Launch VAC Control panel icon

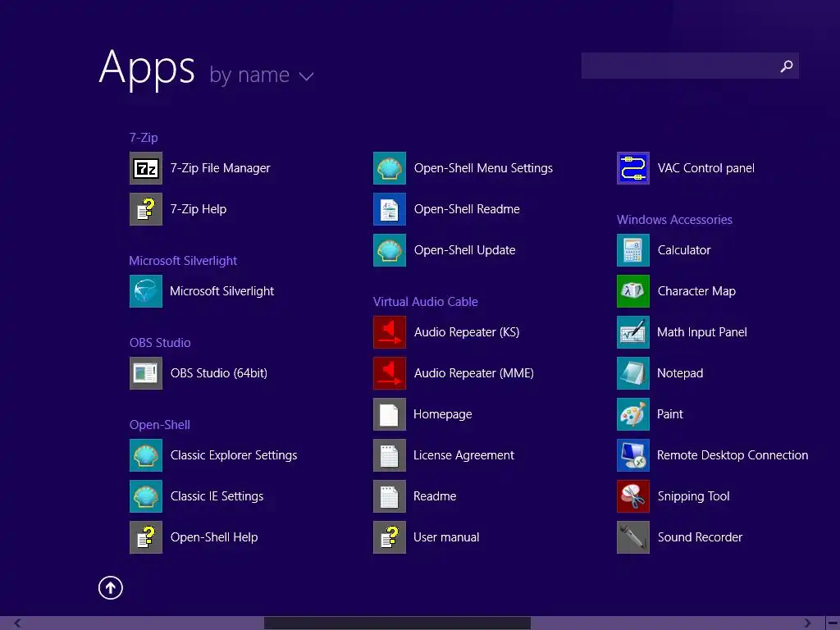pyautogui.click(x=633, y=168)
